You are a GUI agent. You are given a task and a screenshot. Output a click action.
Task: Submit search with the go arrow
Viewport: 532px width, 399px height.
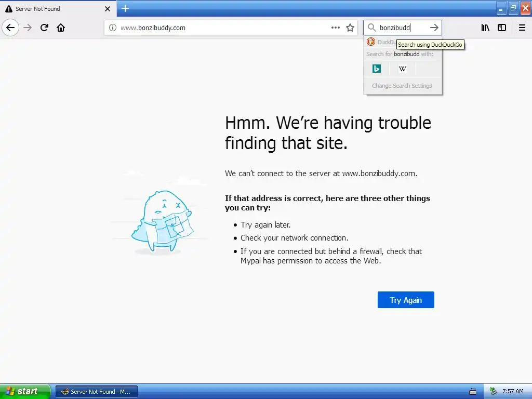(434, 28)
